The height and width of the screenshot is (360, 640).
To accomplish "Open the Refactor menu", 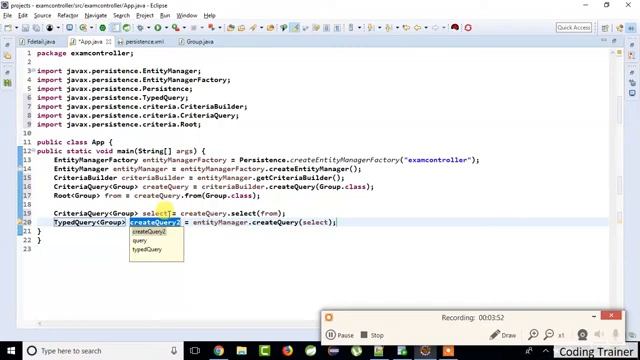I will [68, 16].
